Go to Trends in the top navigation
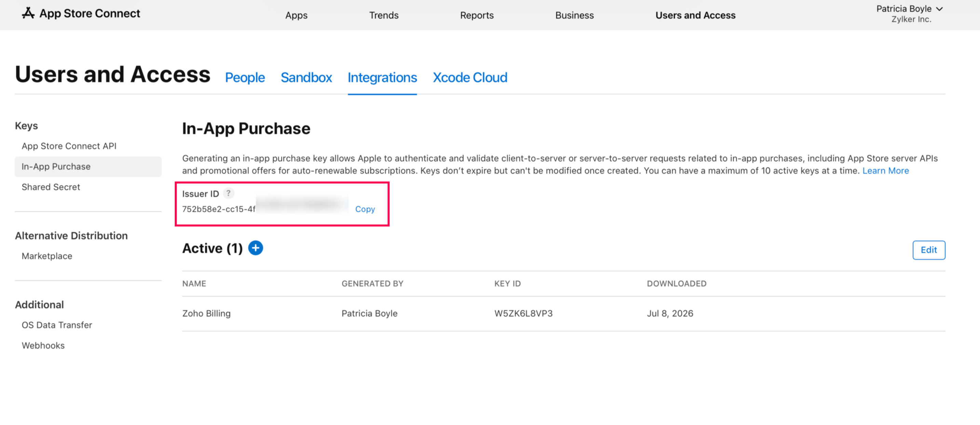The image size is (980, 425). [x=383, y=15]
